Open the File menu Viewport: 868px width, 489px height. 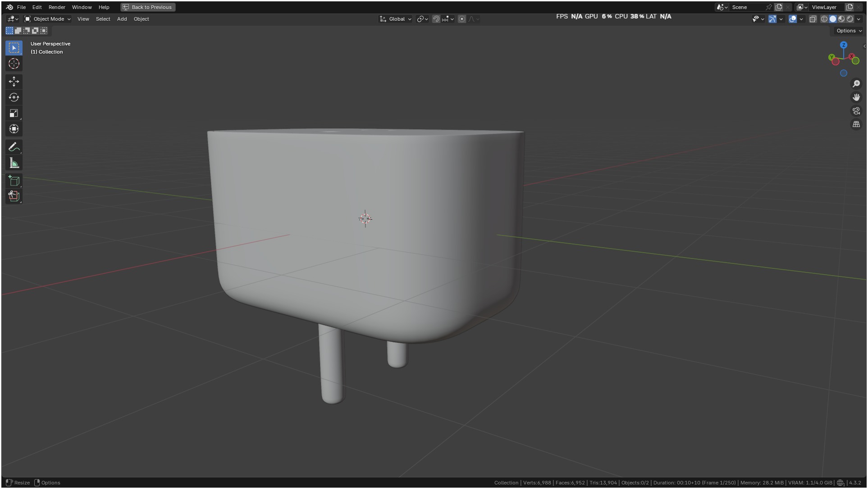point(21,7)
